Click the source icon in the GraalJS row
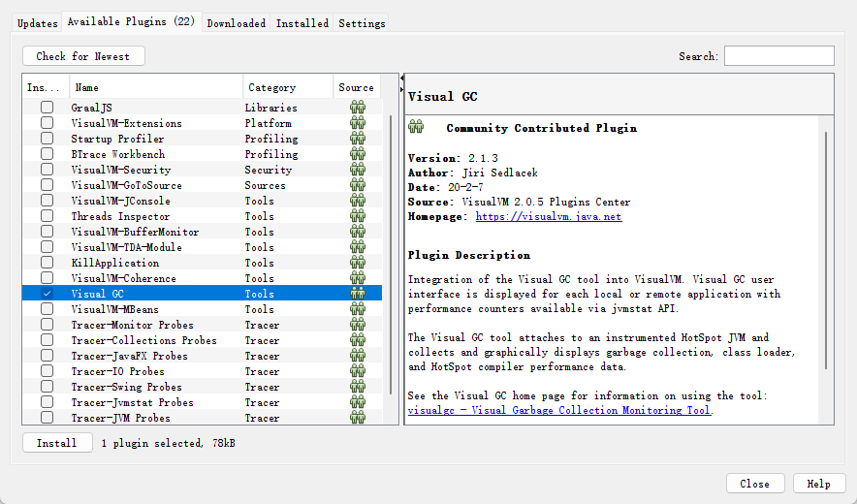The width and height of the screenshot is (857, 504). [x=358, y=108]
